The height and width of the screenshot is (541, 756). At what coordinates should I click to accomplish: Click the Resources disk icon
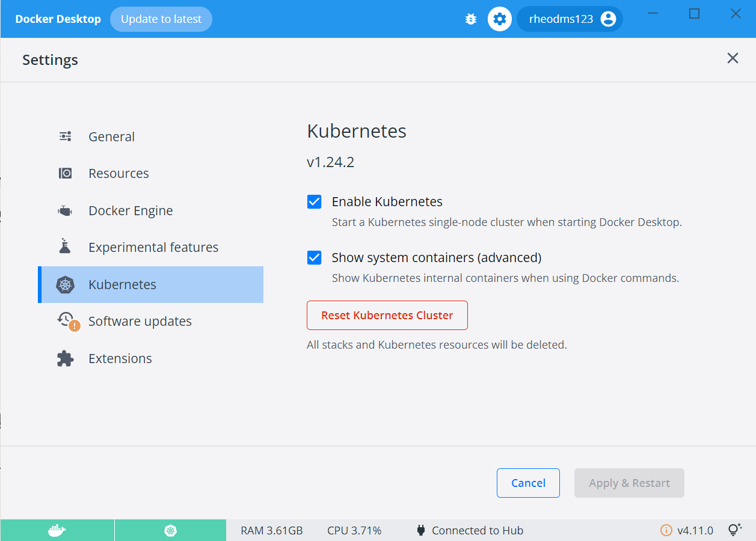66,173
